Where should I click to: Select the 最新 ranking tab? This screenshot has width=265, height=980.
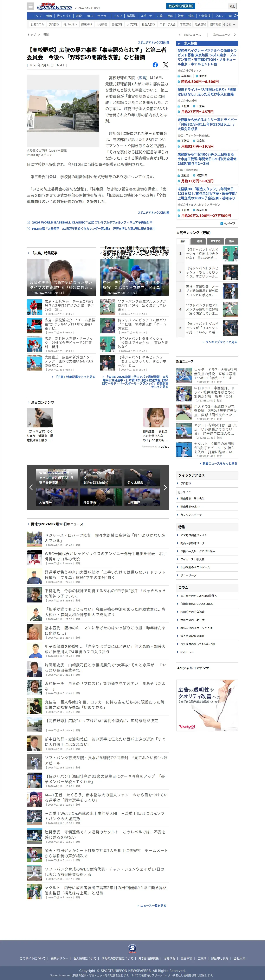pyautogui.click(x=183, y=241)
